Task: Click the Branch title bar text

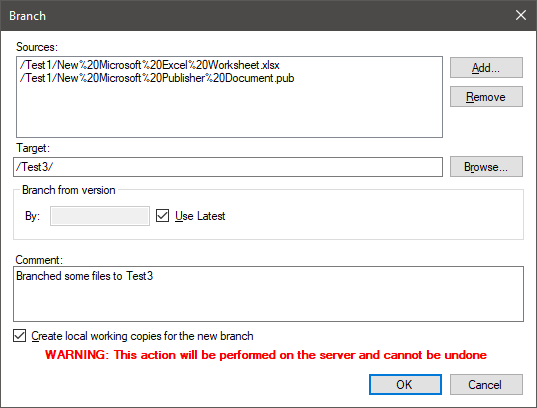Action: pyautogui.click(x=27, y=16)
